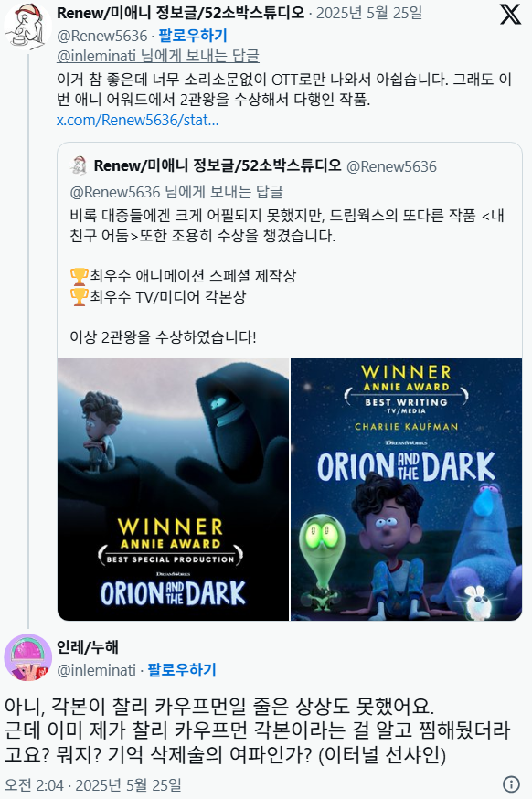532x799 pixels.
Task: Click small avatar in quoted tweet
Action: pyautogui.click(x=80, y=165)
